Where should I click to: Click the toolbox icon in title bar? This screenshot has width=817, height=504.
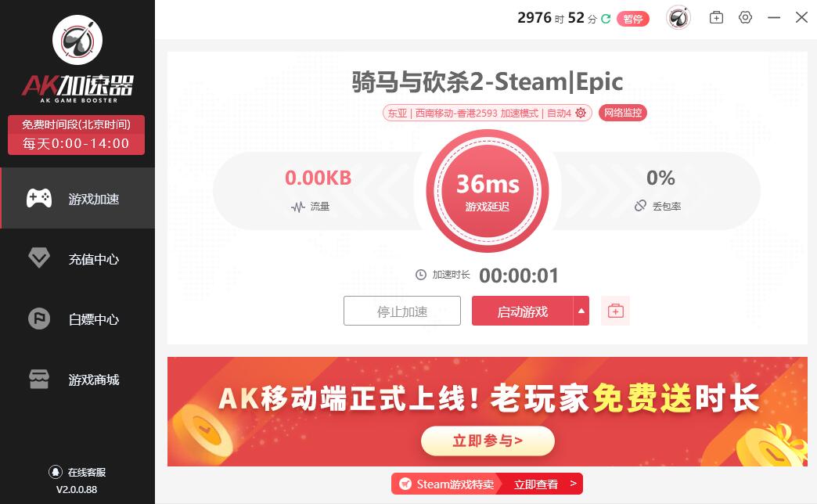pos(716,18)
